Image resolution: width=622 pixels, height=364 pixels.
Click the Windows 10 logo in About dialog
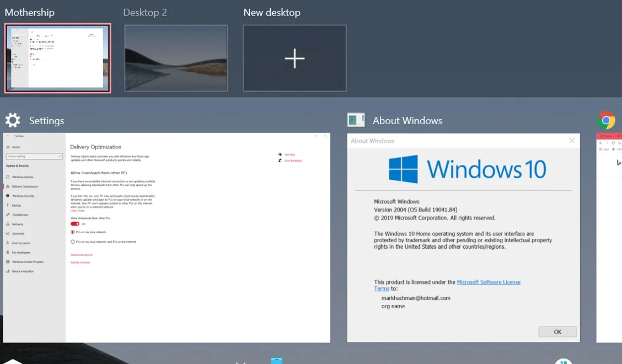click(467, 169)
